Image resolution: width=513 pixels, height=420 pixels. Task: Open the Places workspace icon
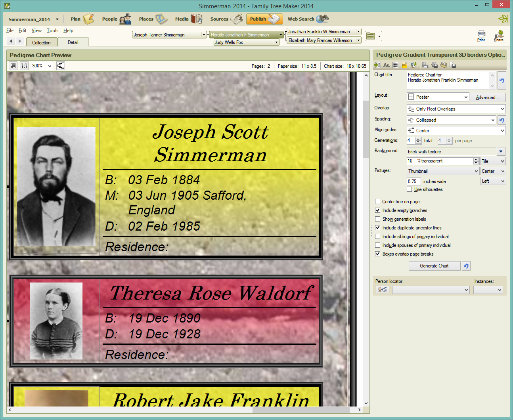161,19
